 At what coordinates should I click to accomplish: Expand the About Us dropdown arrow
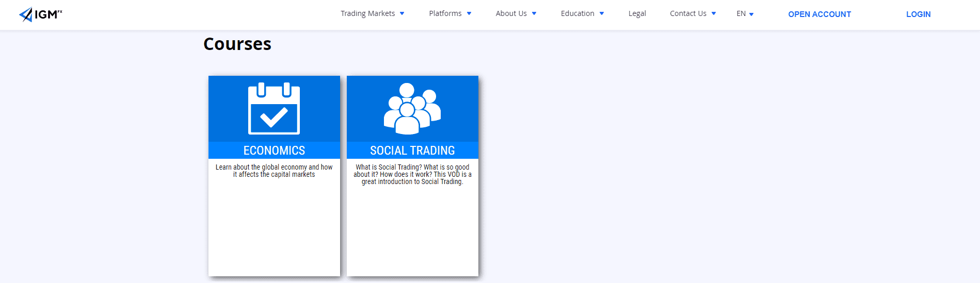534,14
